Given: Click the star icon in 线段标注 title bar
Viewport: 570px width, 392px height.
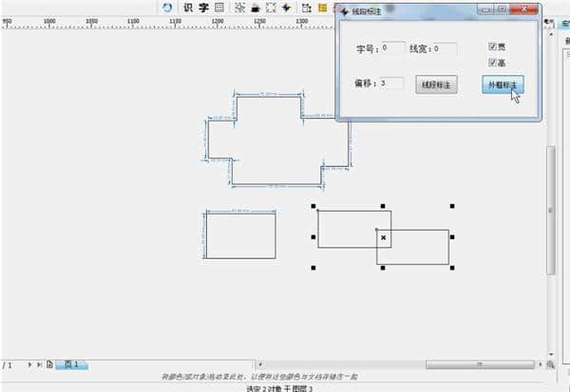Looking at the screenshot, I should 345,11.
